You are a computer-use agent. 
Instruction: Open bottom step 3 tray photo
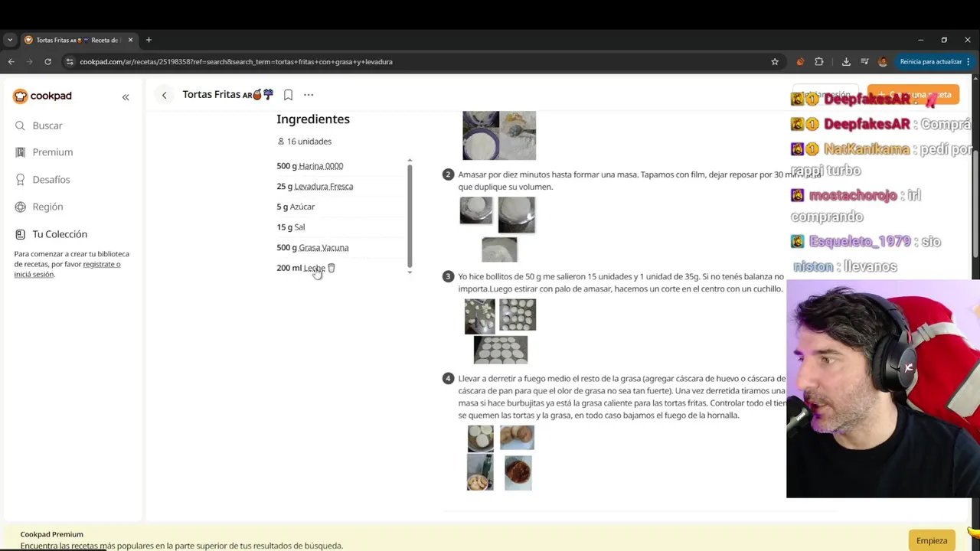pyautogui.click(x=501, y=350)
